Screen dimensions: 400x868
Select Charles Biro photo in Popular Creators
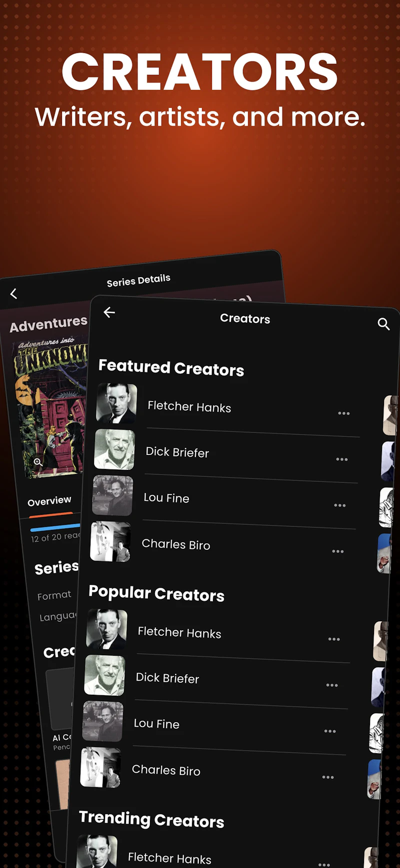click(x=100, y=767)
